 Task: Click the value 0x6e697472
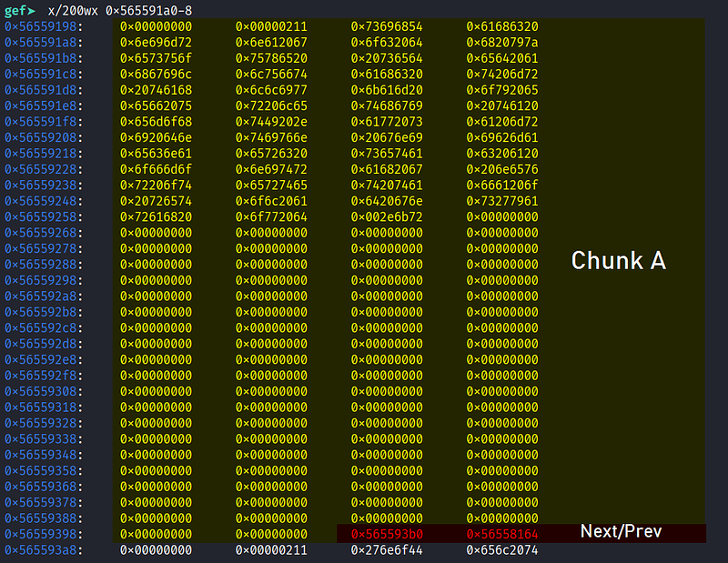coord(271,169)
